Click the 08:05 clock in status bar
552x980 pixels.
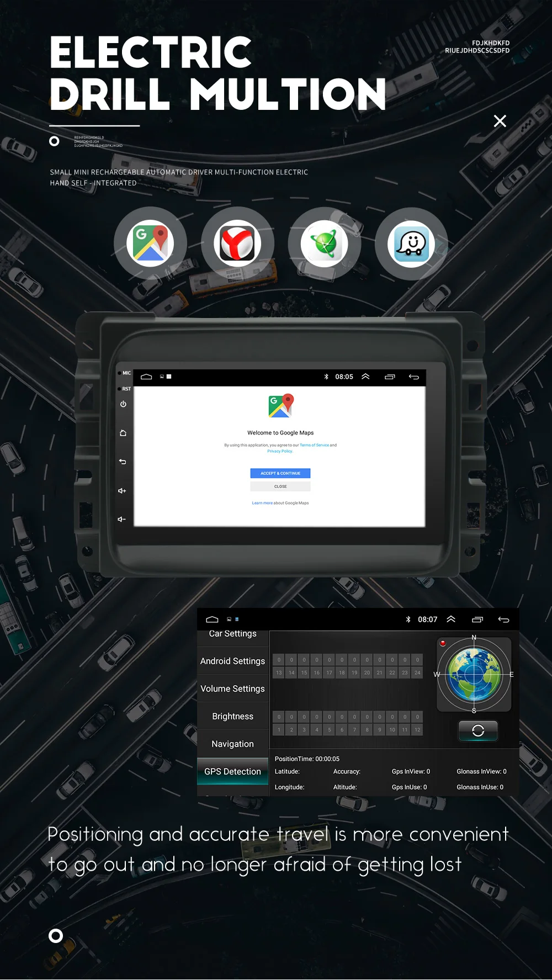coord(344,377)
